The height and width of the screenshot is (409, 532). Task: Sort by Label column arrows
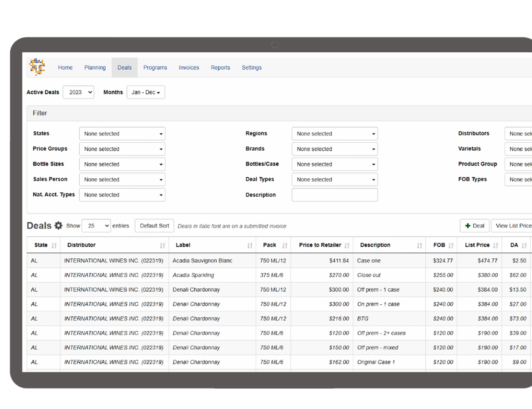(x=250, y=245)
